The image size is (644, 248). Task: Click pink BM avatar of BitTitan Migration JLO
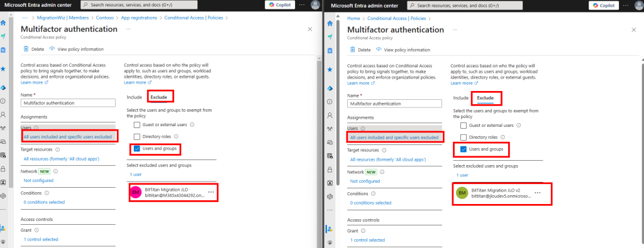[x=136, y=192]
